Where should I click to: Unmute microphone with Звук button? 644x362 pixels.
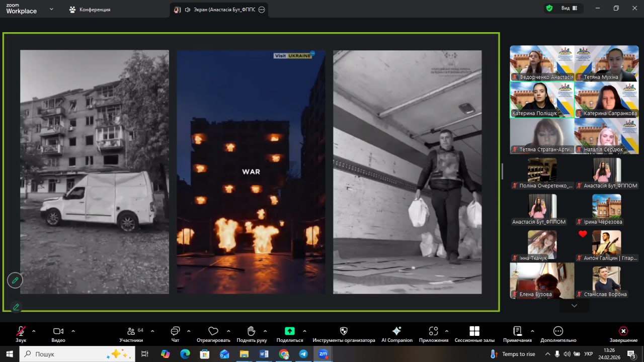21,334
